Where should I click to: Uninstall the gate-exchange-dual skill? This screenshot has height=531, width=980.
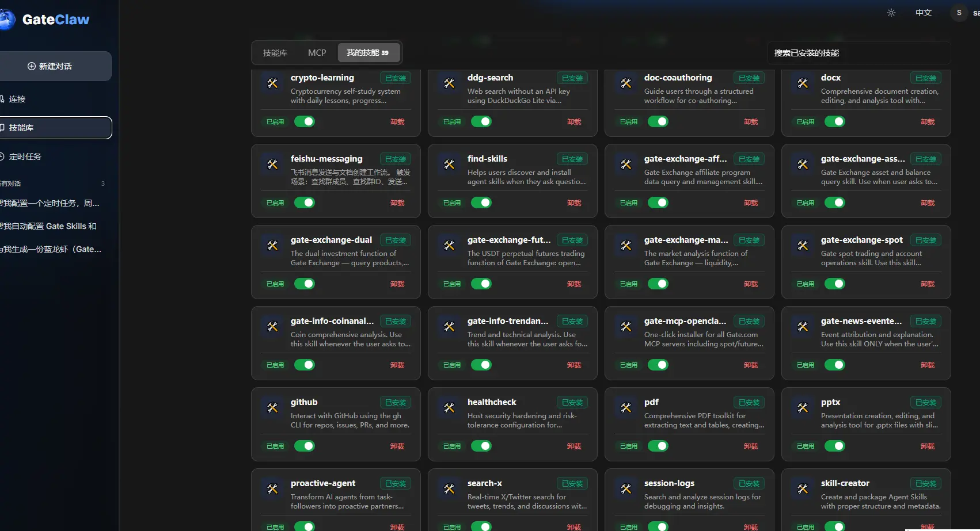(397, 284)
